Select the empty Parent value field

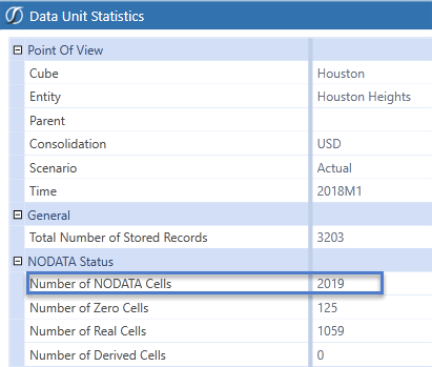click(x=372, y=120)
